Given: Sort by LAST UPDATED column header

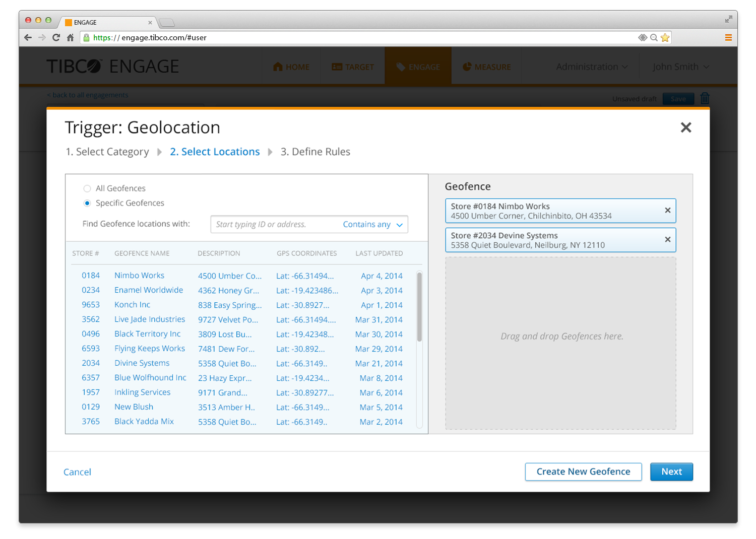Looking at the screenshot, I should [379, 253].
